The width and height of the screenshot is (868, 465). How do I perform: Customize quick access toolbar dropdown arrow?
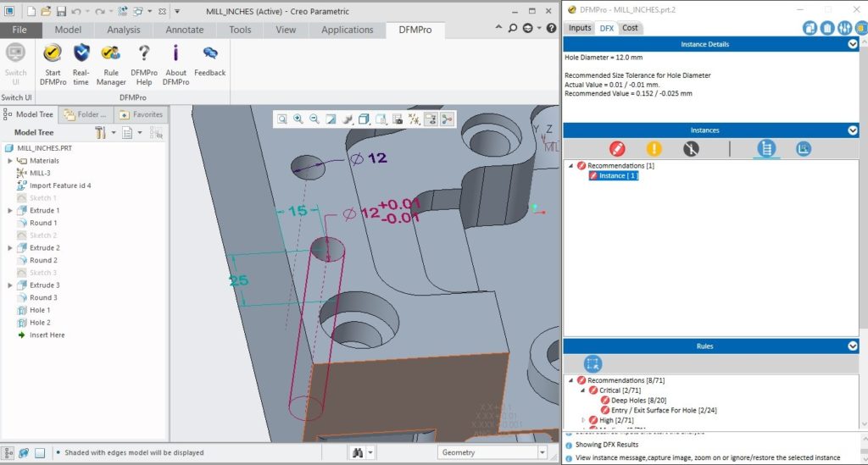pyautogui.click(x=177, y=11)
